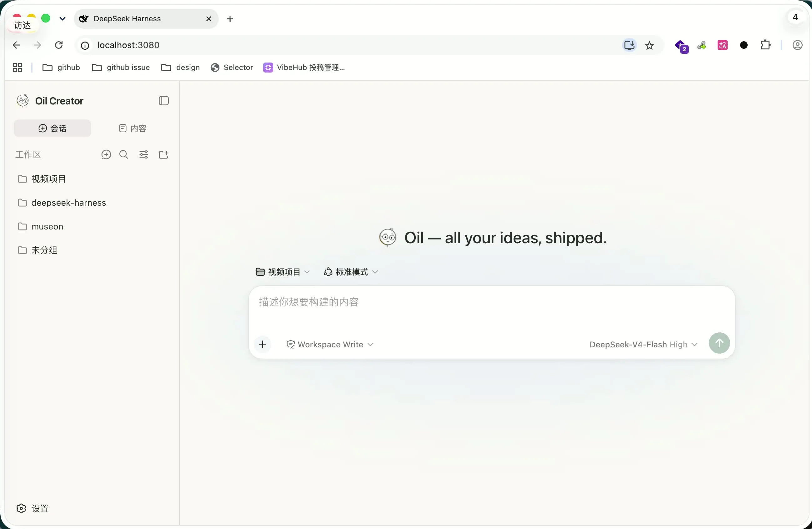Go forward with the browser forward arrow
Viewport: 812px width, 529px height.
pyautogui.click(x=38, y=45)
